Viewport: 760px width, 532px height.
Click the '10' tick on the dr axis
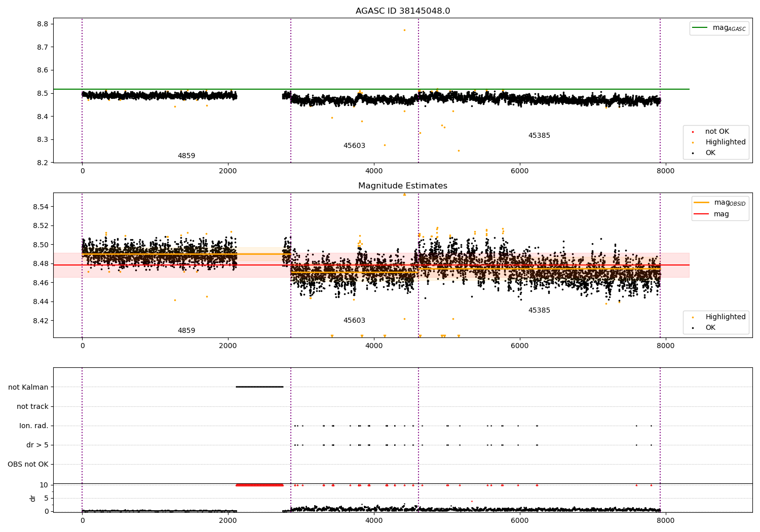coord(44,485)
